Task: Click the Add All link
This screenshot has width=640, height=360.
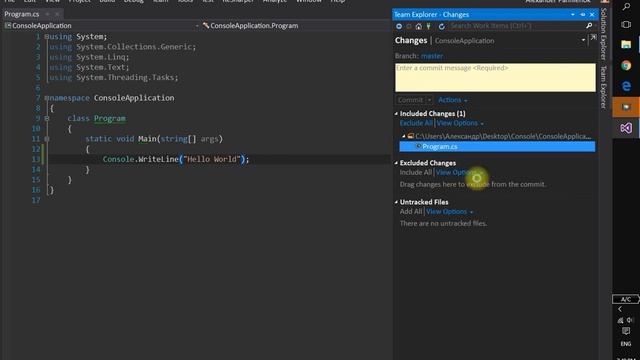Action: coord(411,211)
